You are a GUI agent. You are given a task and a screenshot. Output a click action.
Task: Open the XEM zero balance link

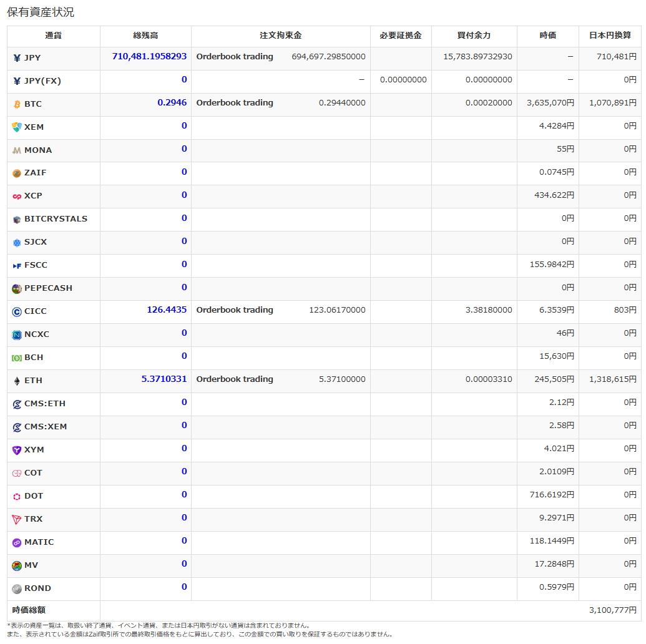(184, 125)
